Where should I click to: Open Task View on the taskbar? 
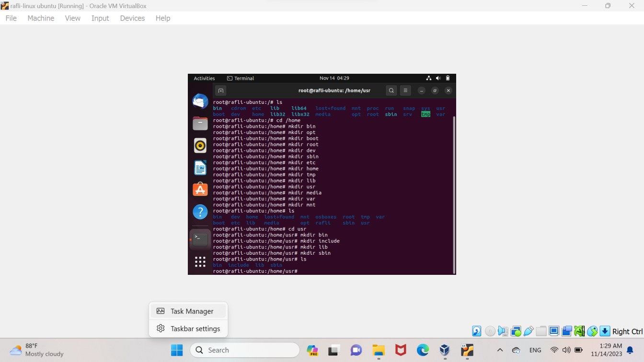333,350
